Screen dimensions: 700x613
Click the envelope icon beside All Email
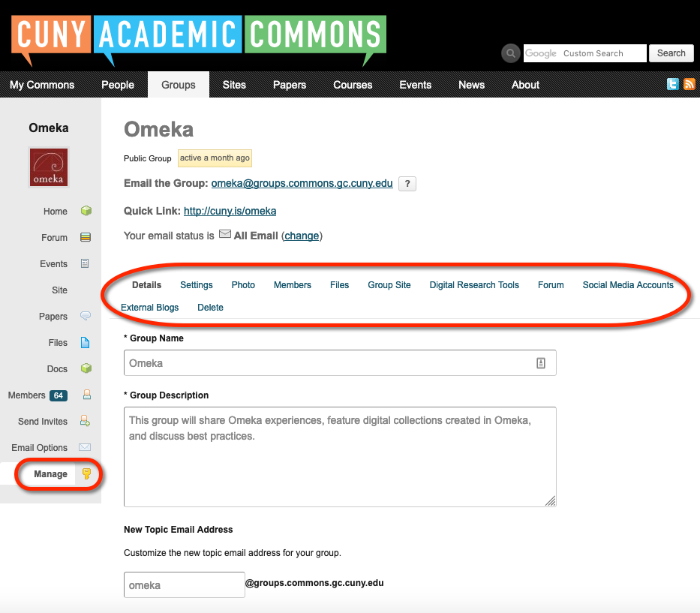(x=225, y=234)
